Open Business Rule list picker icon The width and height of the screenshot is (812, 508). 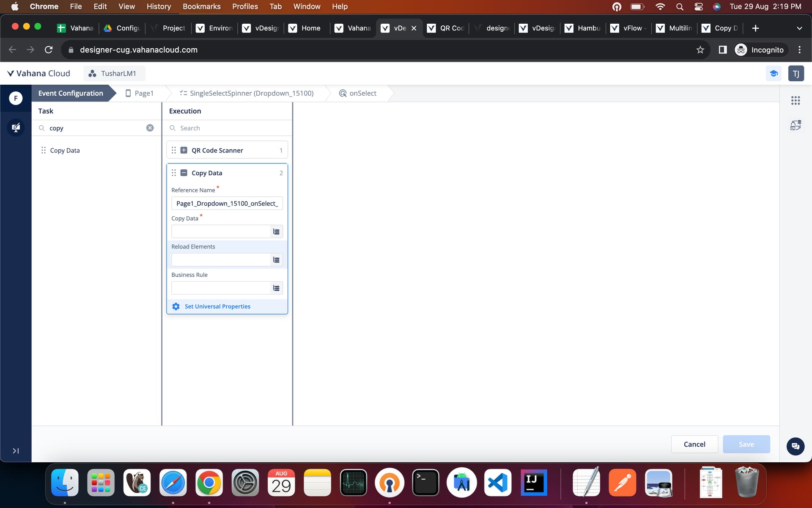pyautogui.click(x=276, y=288)
